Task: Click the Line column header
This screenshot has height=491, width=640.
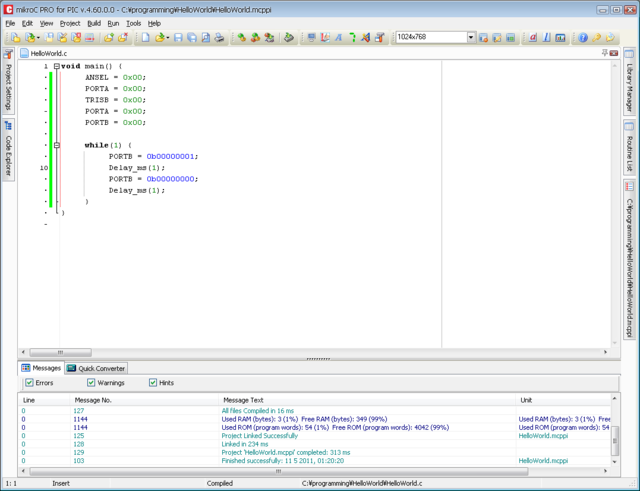Action: tap(44, 400)
